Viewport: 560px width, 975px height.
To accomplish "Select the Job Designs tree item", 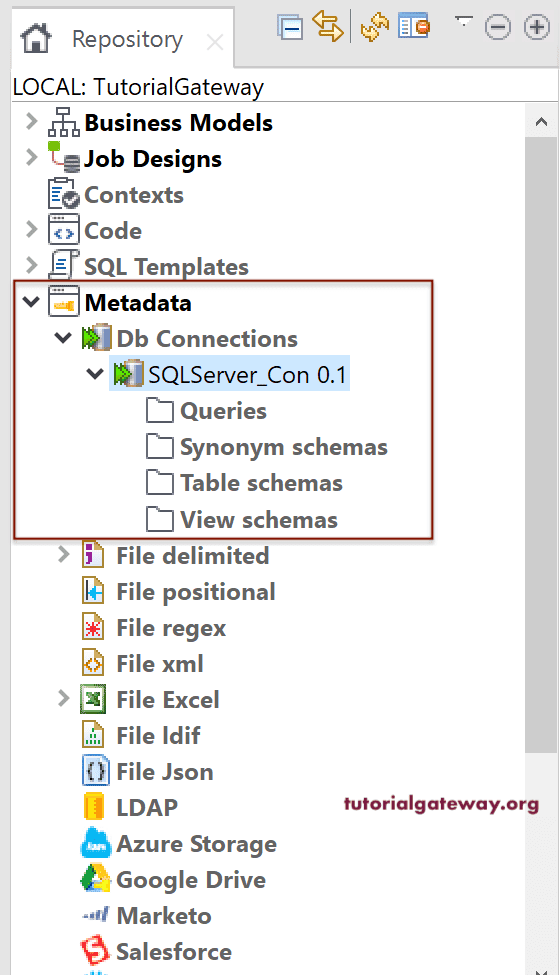I will click(153, 159).
